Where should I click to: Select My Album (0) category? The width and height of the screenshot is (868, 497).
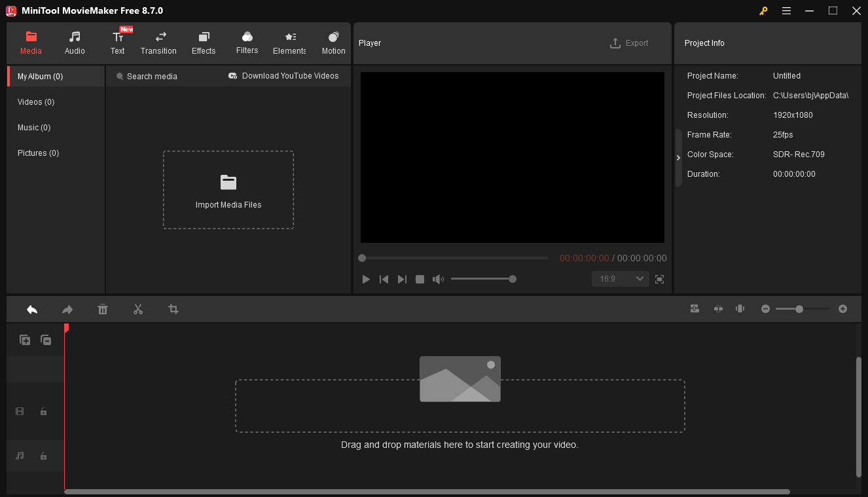click(x=56, y=77)
